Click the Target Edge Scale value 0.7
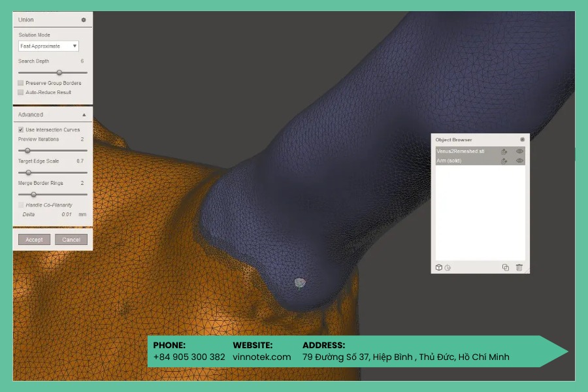 coord(80,161)
